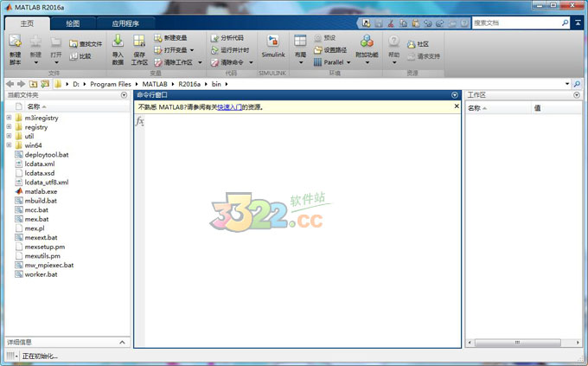Click the fx function browser icon

[x=139, y=121]
